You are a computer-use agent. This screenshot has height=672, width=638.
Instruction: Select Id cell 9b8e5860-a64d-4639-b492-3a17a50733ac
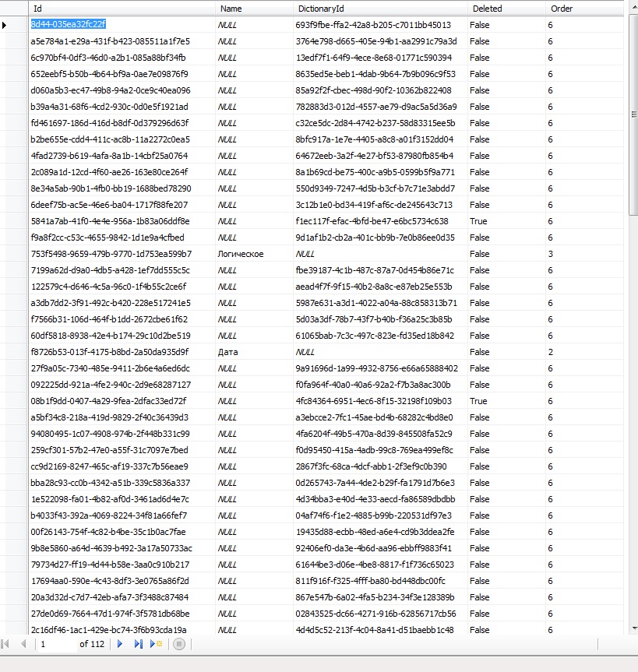click(x=122, y=548)
